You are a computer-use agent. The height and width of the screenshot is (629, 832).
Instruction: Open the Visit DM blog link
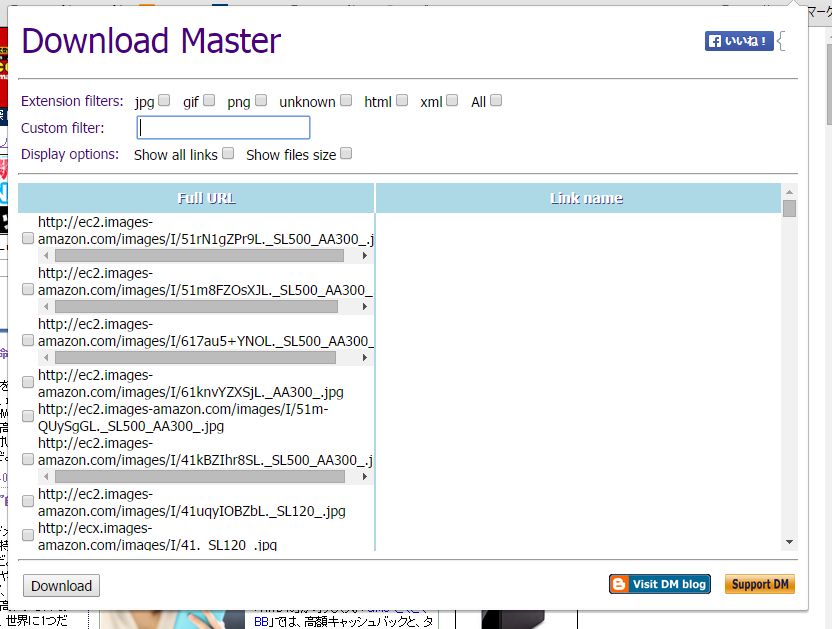pos(660,584)
